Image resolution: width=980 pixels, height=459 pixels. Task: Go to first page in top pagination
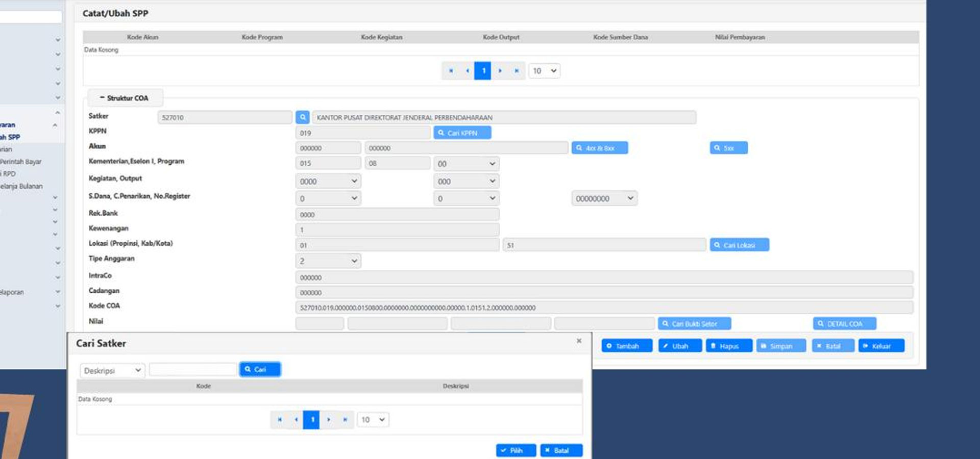[x=451, y=71]
